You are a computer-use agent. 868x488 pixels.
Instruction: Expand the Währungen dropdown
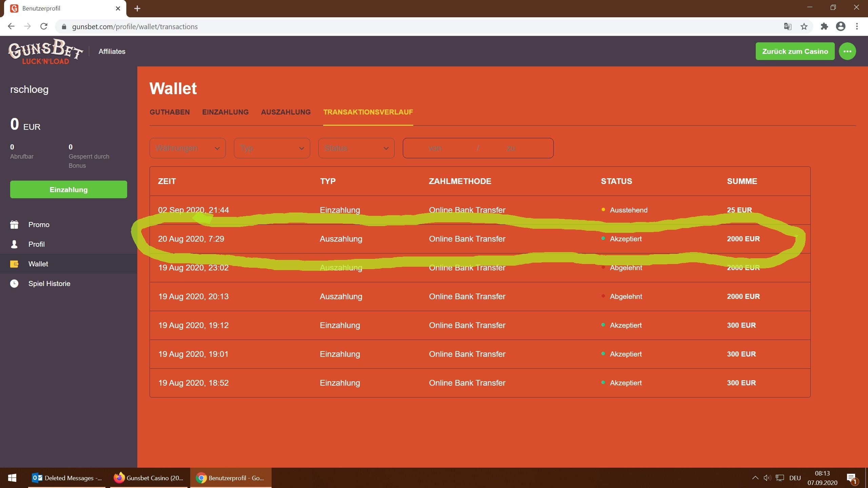(188, 148)
